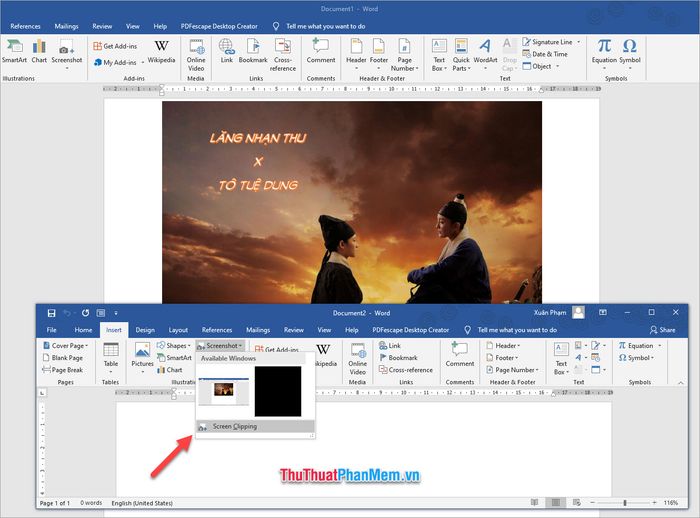The height and width of the screenshot is (518, 700).
Task: Add Bookmark from Document1 ribbon
Action: (x=253, y=51)
